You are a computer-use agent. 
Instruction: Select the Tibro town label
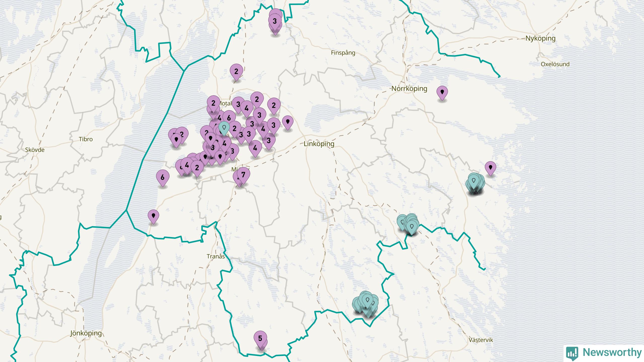86,139
